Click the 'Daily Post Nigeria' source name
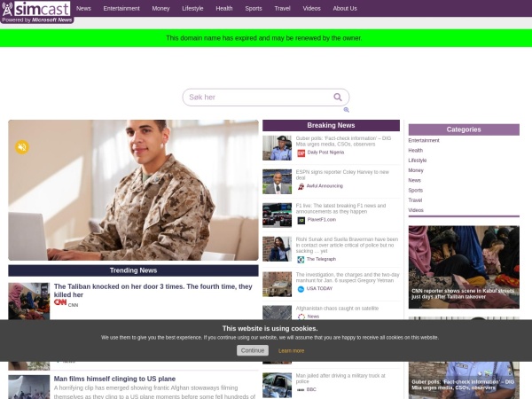 click(x=325, y=153)
